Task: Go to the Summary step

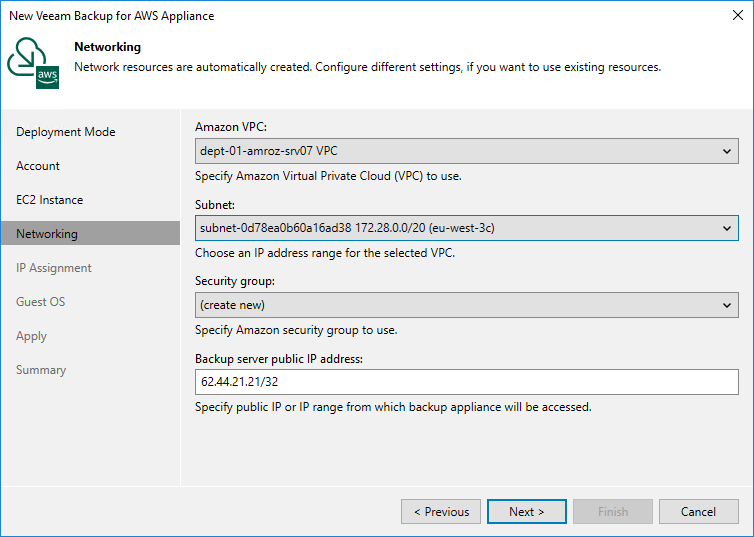Action: [x=41, y=370]
